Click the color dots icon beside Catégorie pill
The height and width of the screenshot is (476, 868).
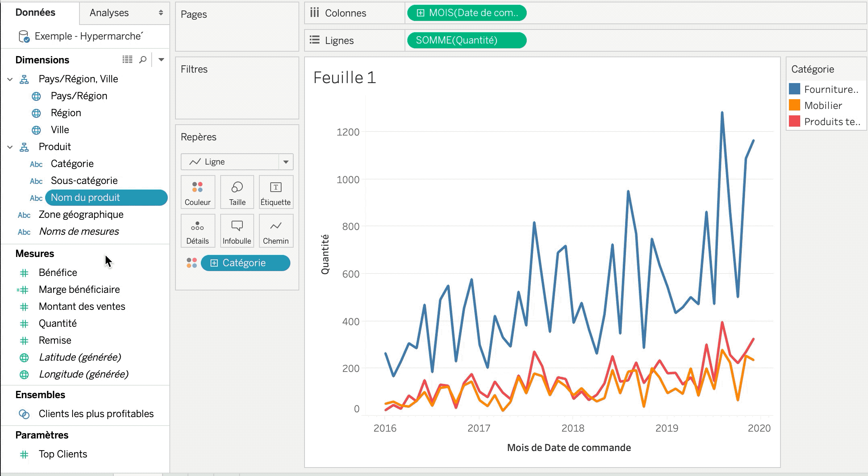(192, 263)
